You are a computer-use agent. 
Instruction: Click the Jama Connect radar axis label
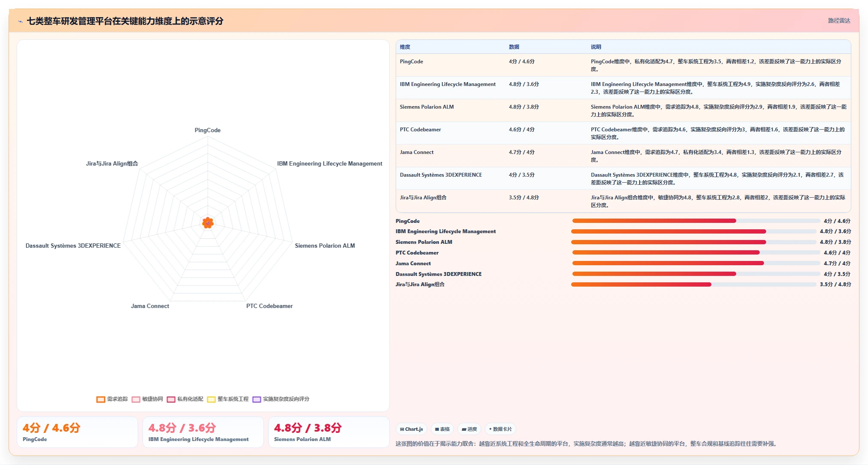(150, 306)
